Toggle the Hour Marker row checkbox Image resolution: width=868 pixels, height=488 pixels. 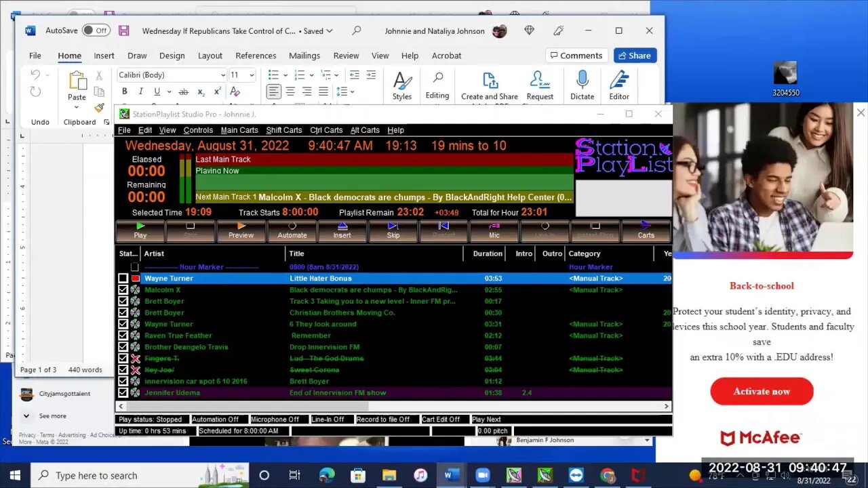point(134,267)
